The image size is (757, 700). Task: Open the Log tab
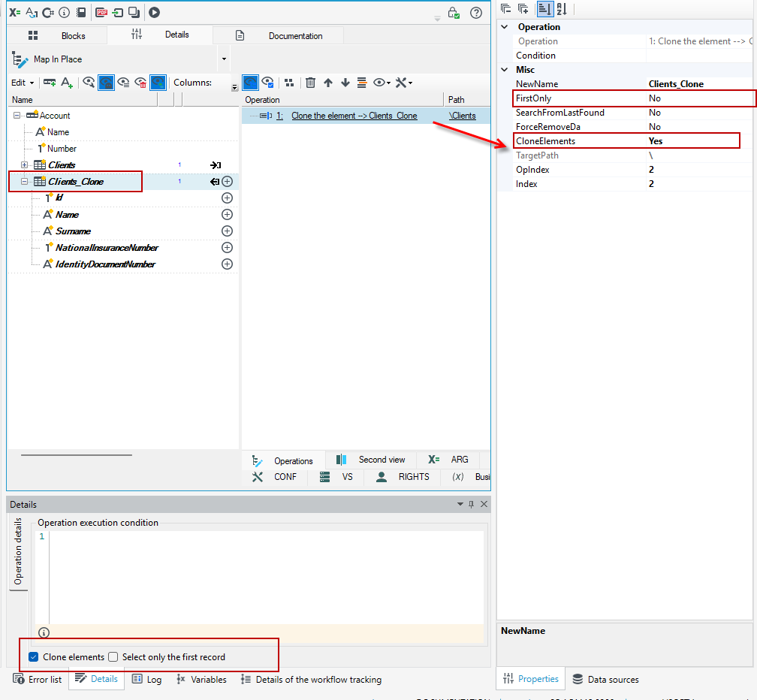coord(146,679)
